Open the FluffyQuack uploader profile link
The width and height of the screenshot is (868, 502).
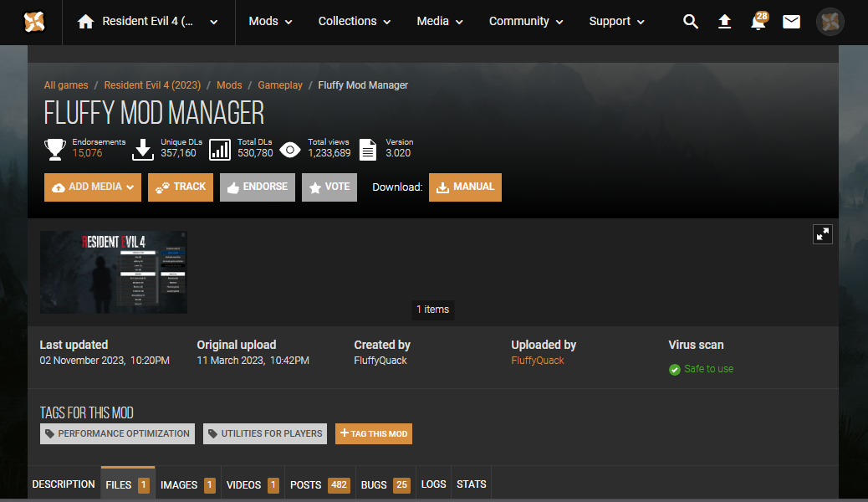[538, 361]
